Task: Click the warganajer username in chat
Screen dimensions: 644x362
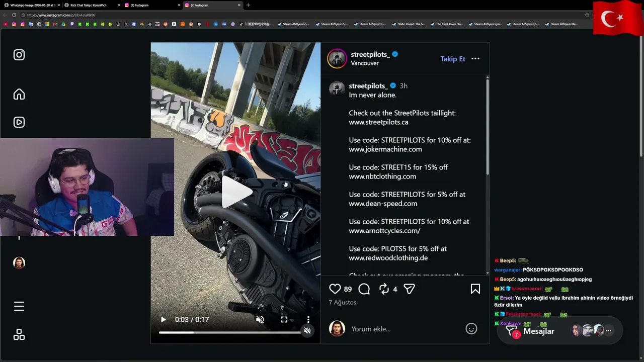Action: click(508, 270)
